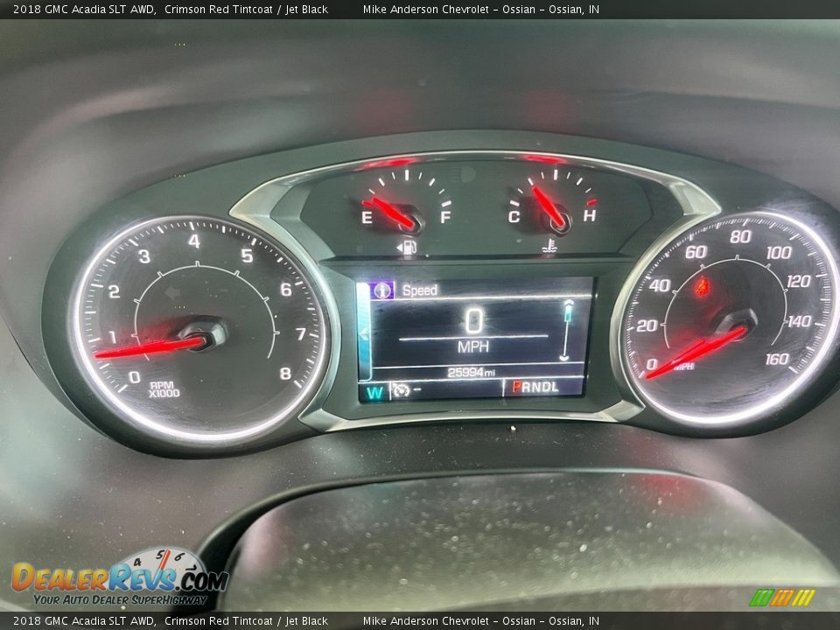Click the PRNDL gear indicator
840x630 pixels.
point(535,387)
